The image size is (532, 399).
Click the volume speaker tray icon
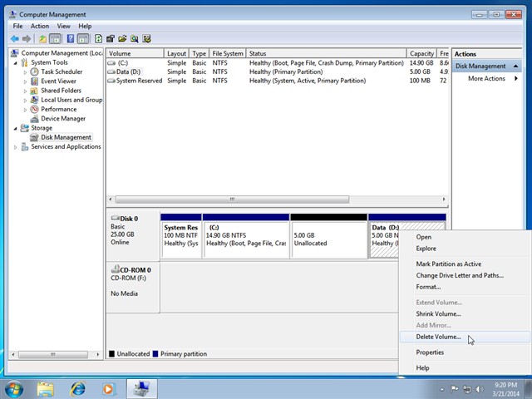coord(479,389)
